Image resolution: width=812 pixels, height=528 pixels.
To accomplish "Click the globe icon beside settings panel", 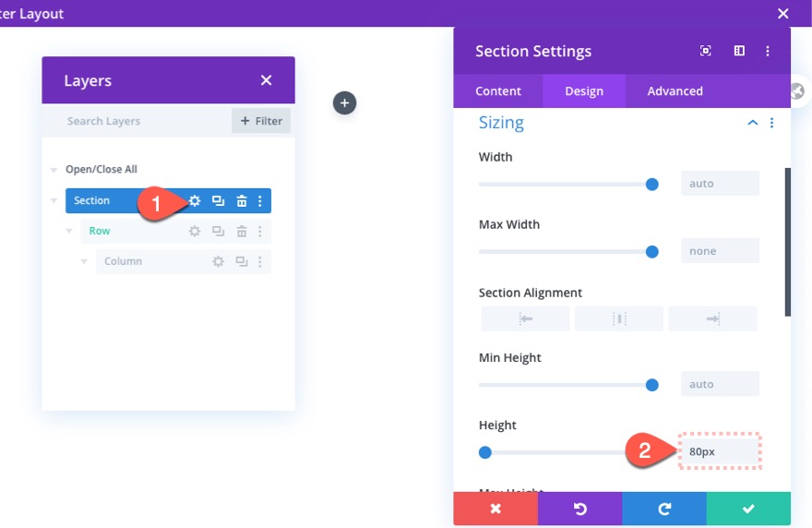I will [x=797, y=91].
